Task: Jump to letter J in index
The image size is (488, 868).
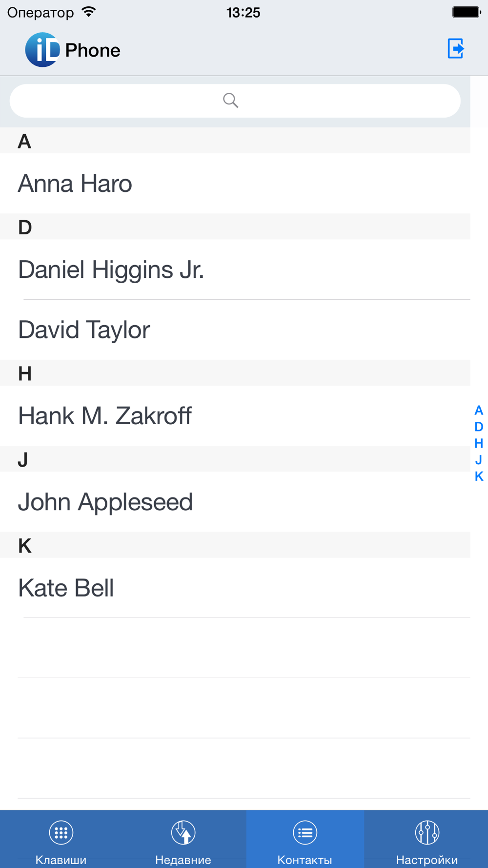Action: [479, 460]
